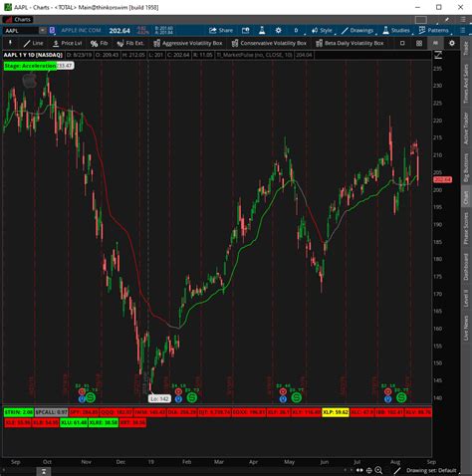Screen dimensions: 472x476
Task: Click the red 202.64 price bubble
Action: (x=442, y=179)
